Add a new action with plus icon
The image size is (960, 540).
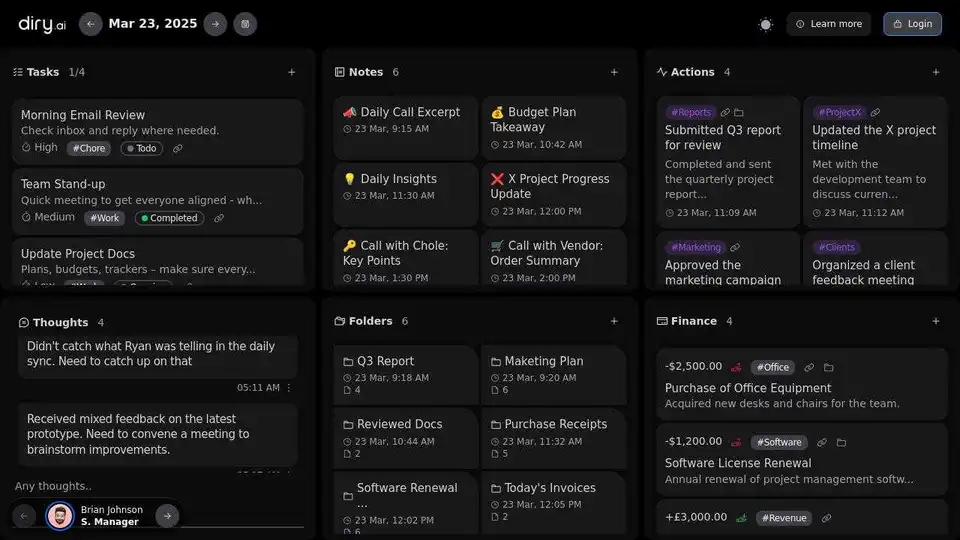tap(936, 72)
